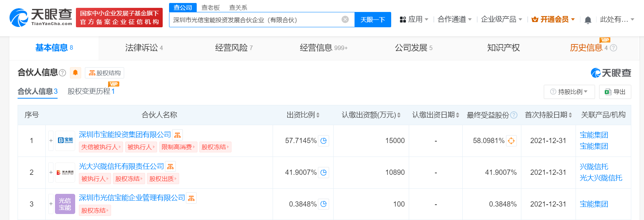Open help icon beside 历史信息 tab
644x220 pixels.
[x=613, y=48]
